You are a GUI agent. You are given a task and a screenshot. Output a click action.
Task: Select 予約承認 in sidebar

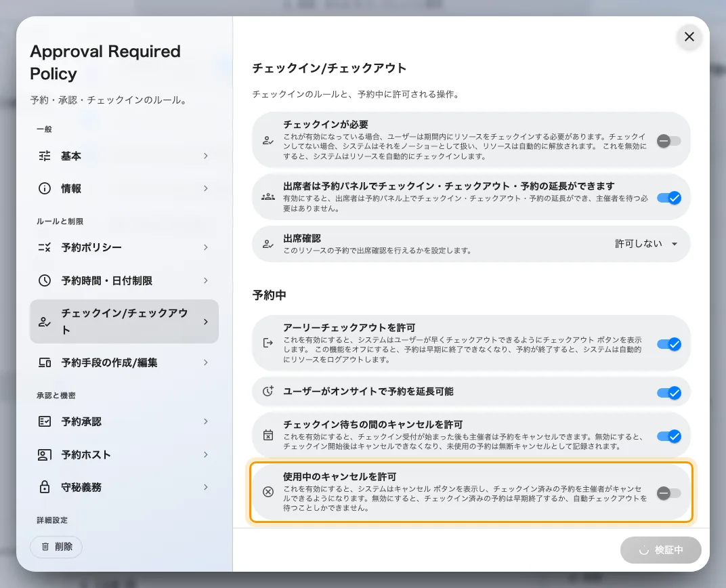pyautogui.click(x=124, y=421)
